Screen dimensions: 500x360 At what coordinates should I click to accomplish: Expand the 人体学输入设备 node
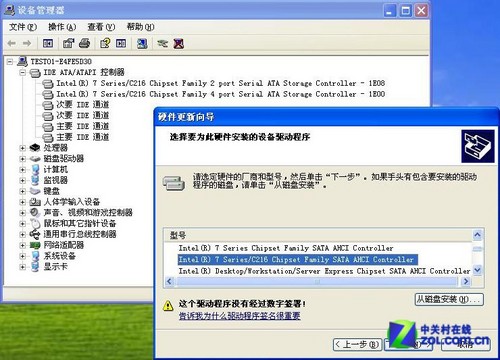click(x=23, y=202)
